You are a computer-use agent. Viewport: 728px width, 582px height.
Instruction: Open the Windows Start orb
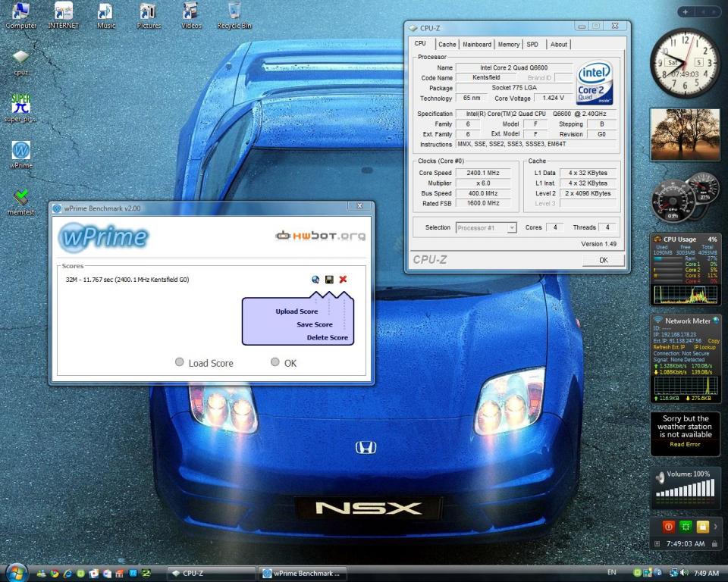[x=16, y=573]
